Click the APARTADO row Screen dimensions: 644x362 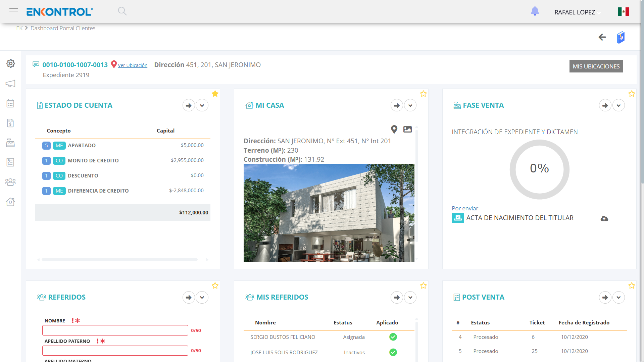[x=123, y=145]
